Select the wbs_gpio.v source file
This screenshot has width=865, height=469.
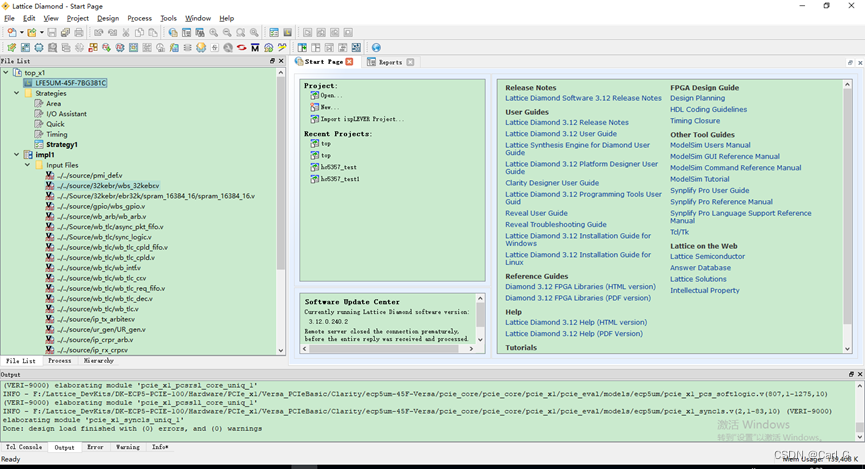click(100, 206)
